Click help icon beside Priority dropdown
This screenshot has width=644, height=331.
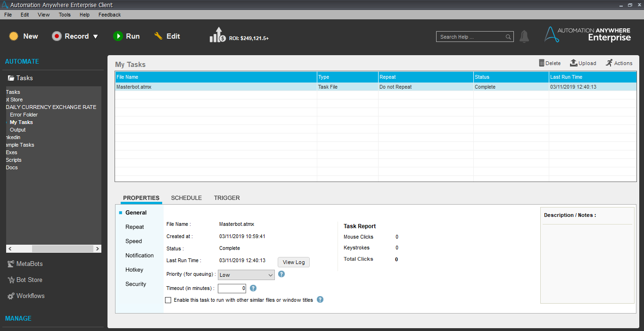tap(281, 274)
